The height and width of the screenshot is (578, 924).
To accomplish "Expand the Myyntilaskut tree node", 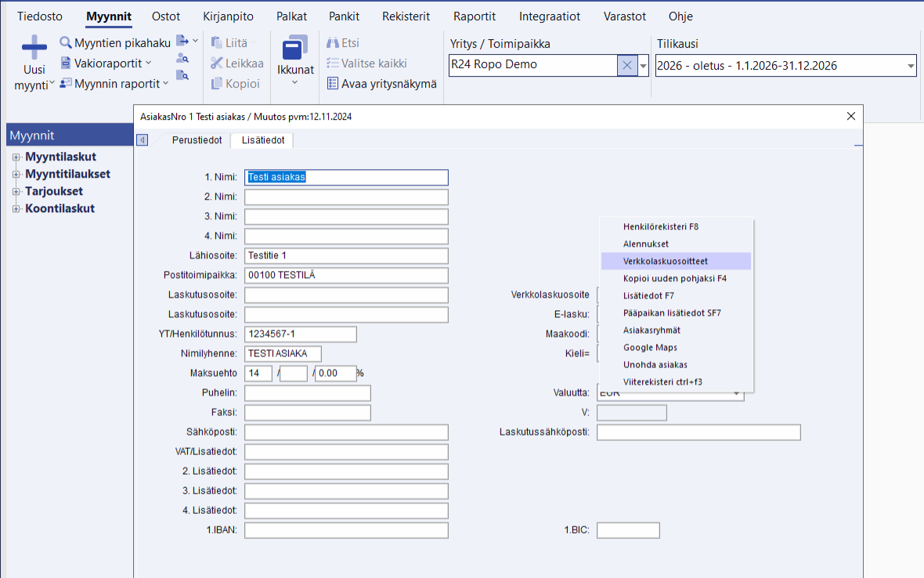I will pyautogui.click(x=16, y=157).
